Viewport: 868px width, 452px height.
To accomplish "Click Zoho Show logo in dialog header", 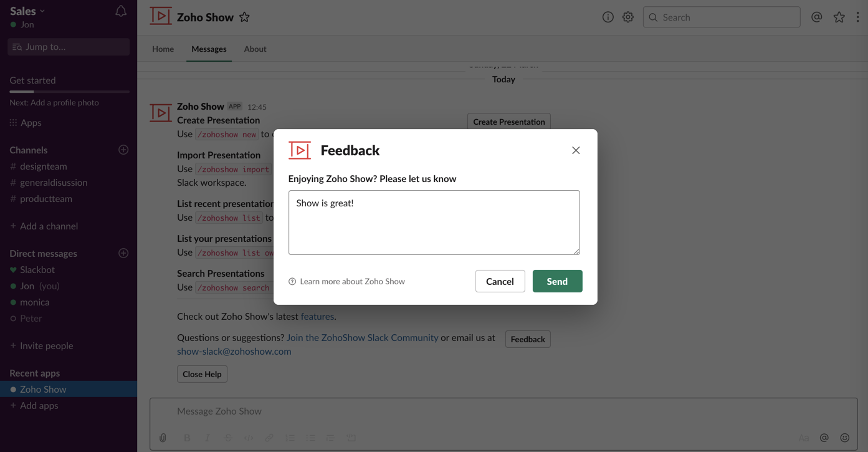I will pyautogui.click(x=300, y=150).
